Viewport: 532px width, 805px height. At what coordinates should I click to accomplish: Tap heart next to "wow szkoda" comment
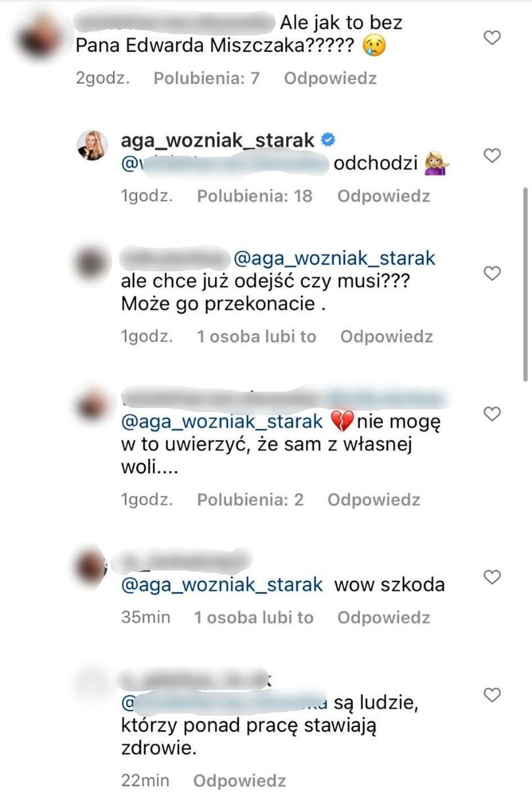pos(492,577)
